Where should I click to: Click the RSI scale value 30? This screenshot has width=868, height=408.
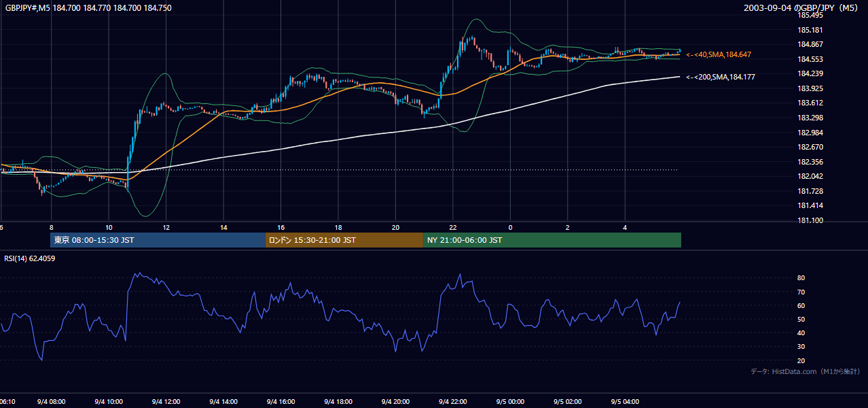tap(801, 346)
